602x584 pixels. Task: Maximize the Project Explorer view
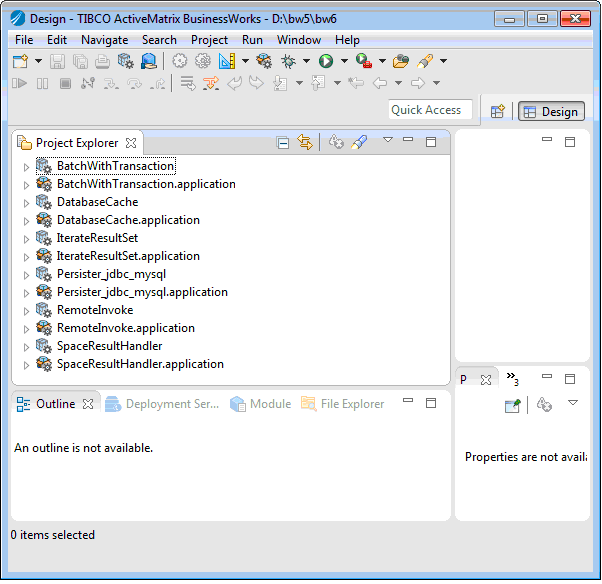point(431,142)
